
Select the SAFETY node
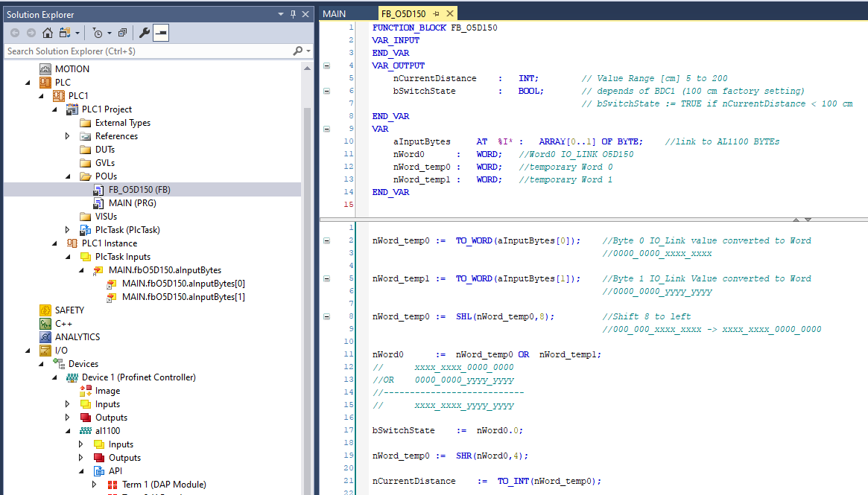pos(68,310)
